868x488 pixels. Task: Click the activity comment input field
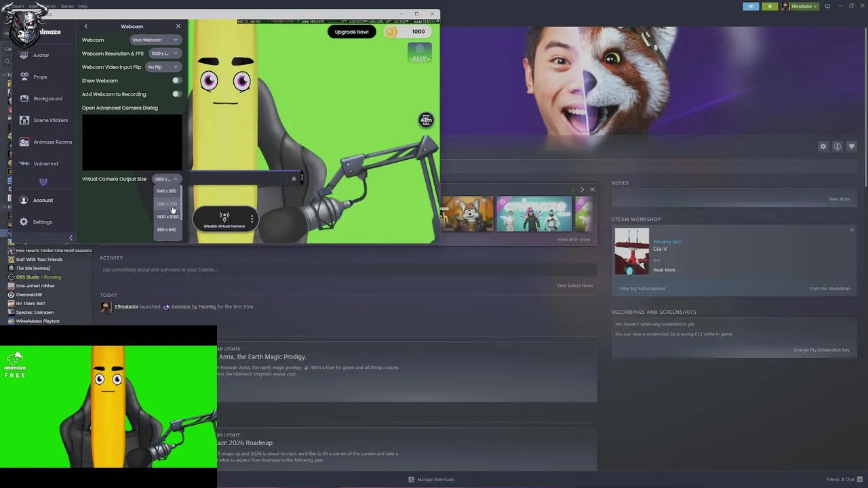(x=348, y=270)
